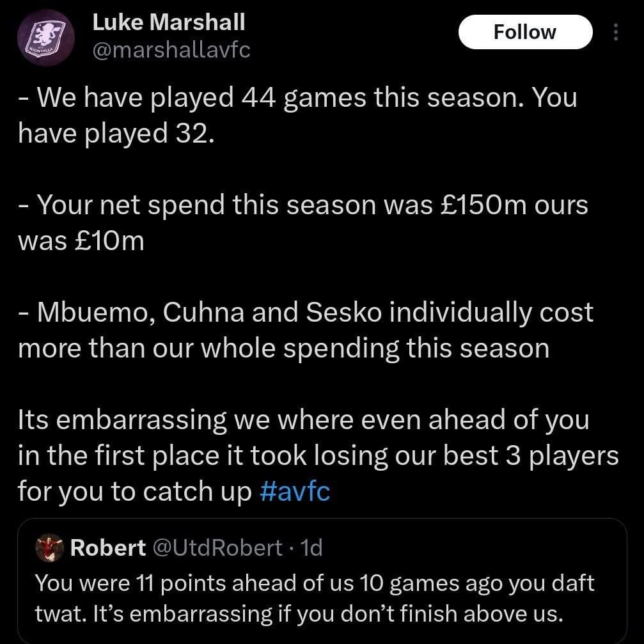Open Luke Marshall display name link
The height and width of the screenshot is (644, 644).
point(168,22)
